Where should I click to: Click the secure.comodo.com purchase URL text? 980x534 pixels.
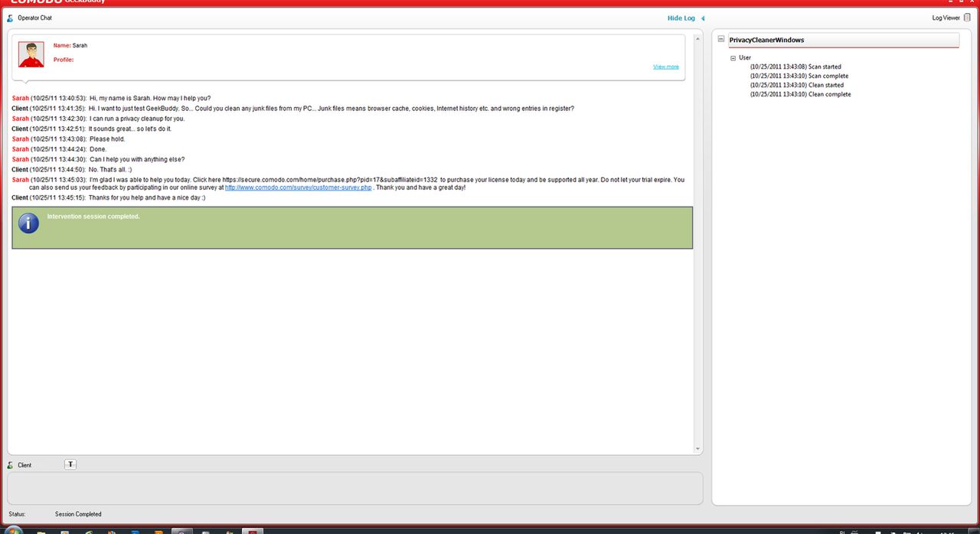tap(330, 180)
